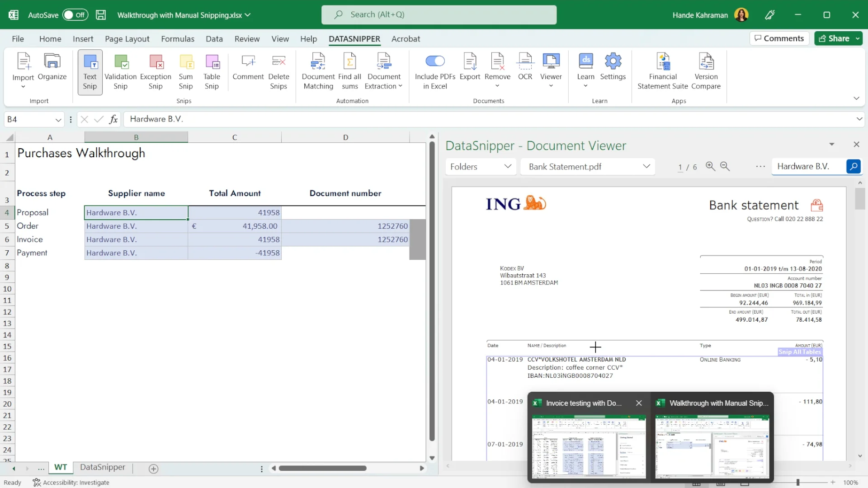Toggle AutoSave switch off/on

coord(75,15)
